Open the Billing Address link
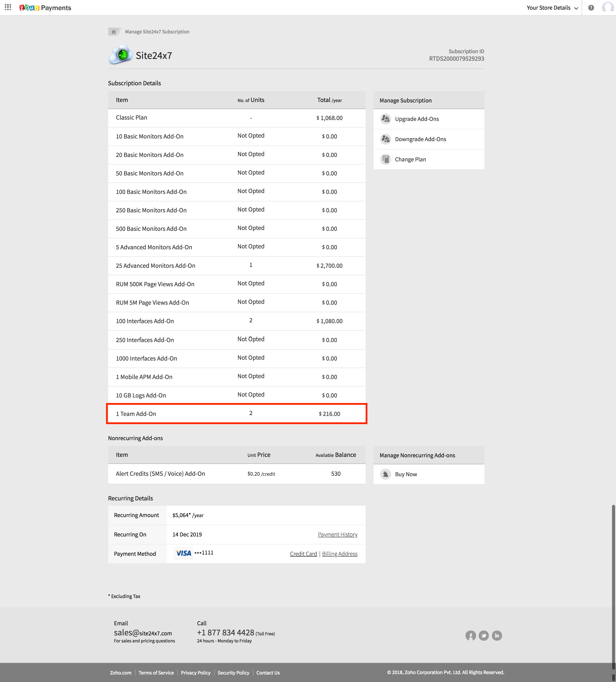The width and height of the screenshot is (616, 682). [339, 554]
